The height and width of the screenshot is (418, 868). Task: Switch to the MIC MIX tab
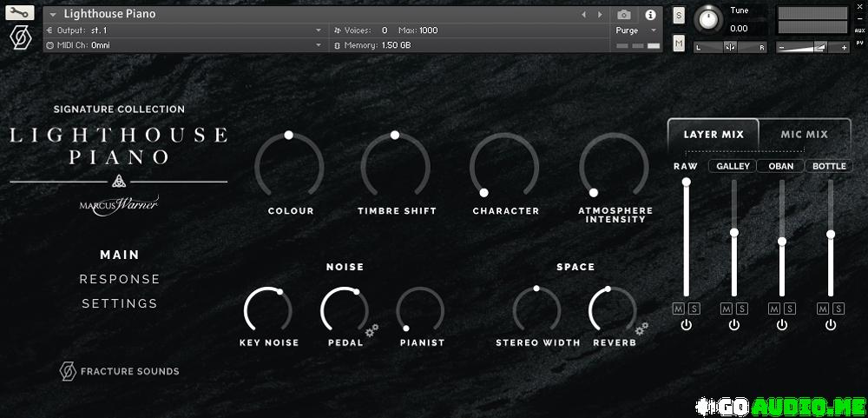(x=804, y=135)
